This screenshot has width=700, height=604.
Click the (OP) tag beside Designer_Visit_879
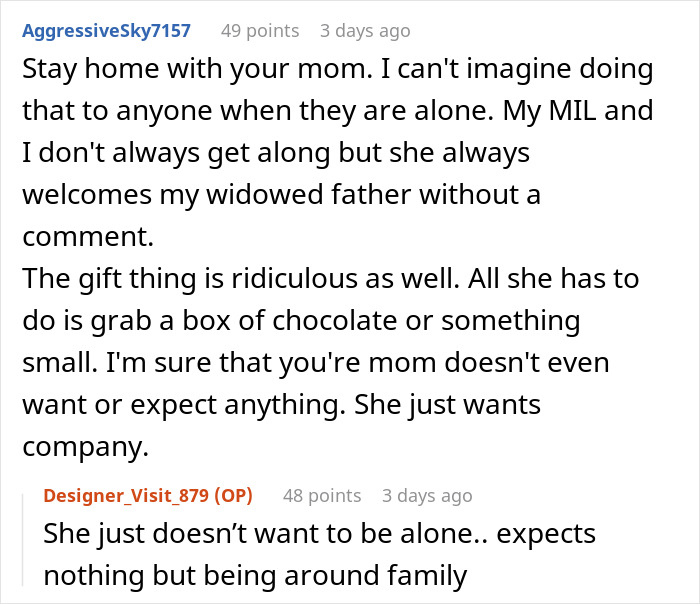(233, 495)
